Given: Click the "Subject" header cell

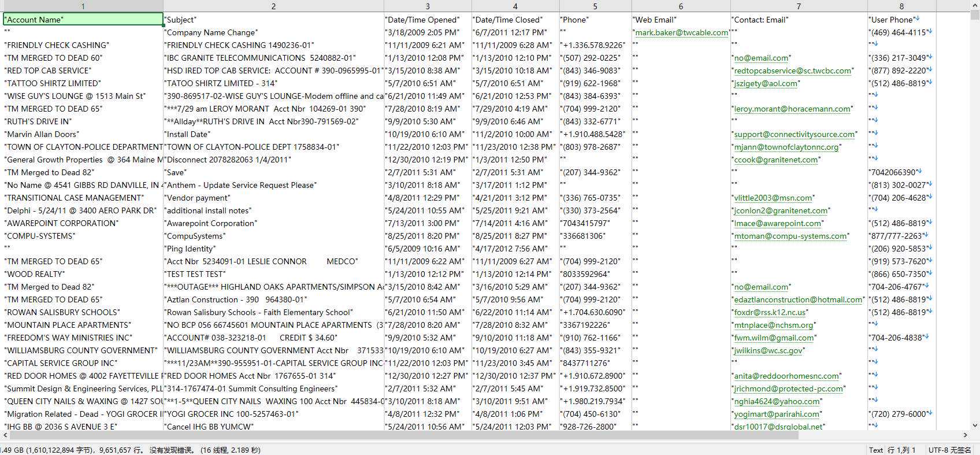Looking at the screenshot, I should point(273,20).
